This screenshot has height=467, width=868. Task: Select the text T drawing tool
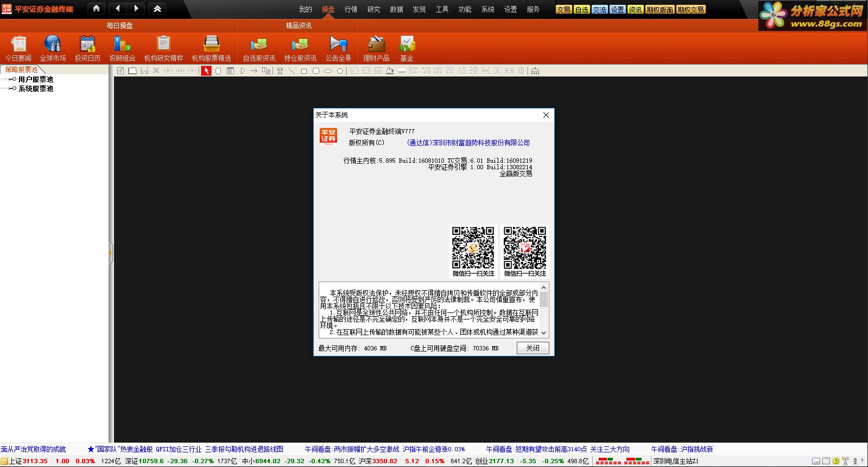tap(280, 71)
